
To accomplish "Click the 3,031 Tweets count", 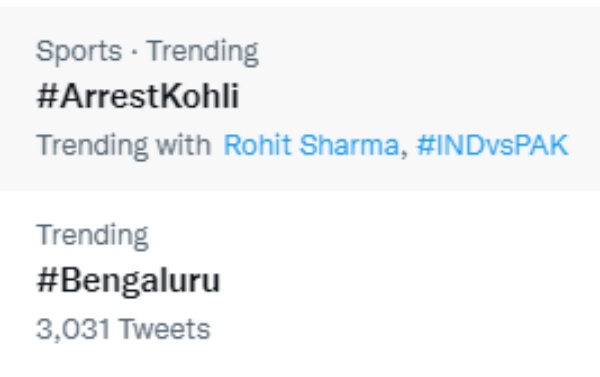I will [x=123, y=329].
